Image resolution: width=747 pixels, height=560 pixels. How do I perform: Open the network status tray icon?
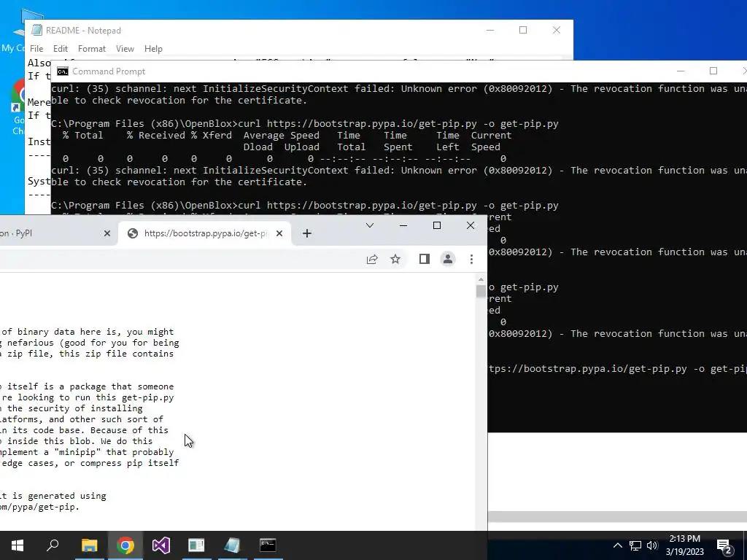click(x=635, y=545)
